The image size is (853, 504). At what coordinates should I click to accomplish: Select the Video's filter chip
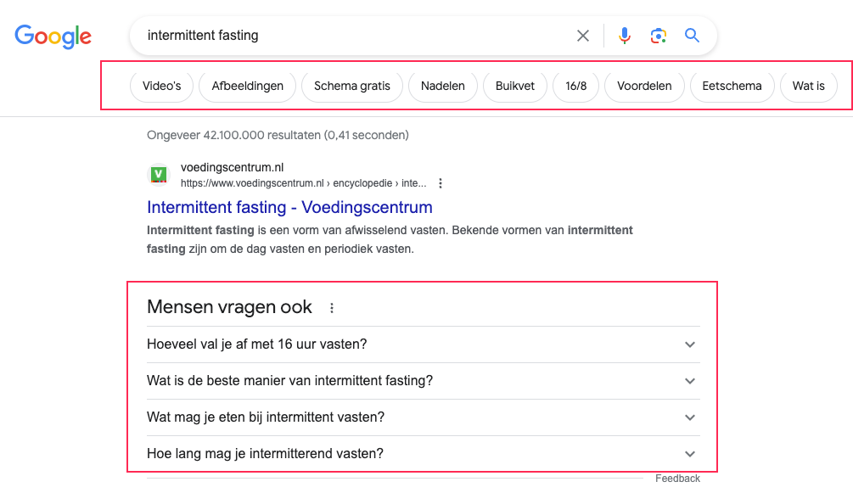(161, 86)
